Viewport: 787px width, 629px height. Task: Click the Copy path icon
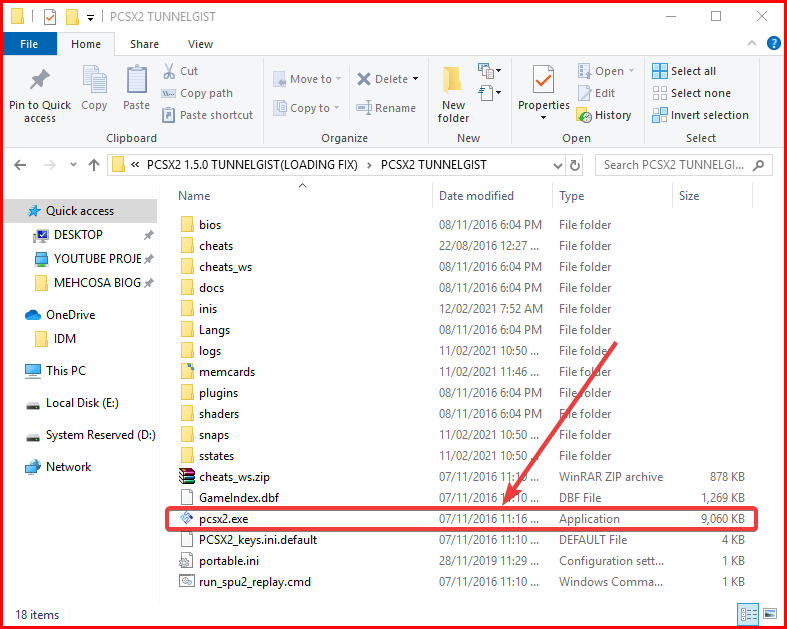168,93
